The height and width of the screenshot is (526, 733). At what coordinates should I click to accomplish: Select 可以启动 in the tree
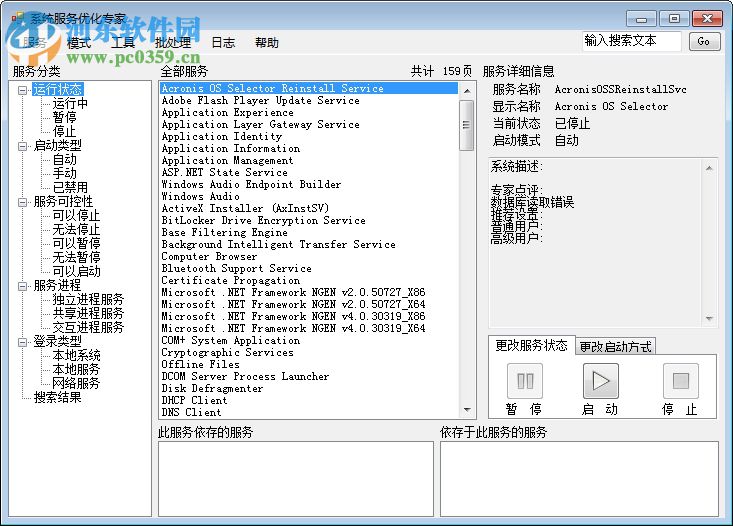pos(76,271)
